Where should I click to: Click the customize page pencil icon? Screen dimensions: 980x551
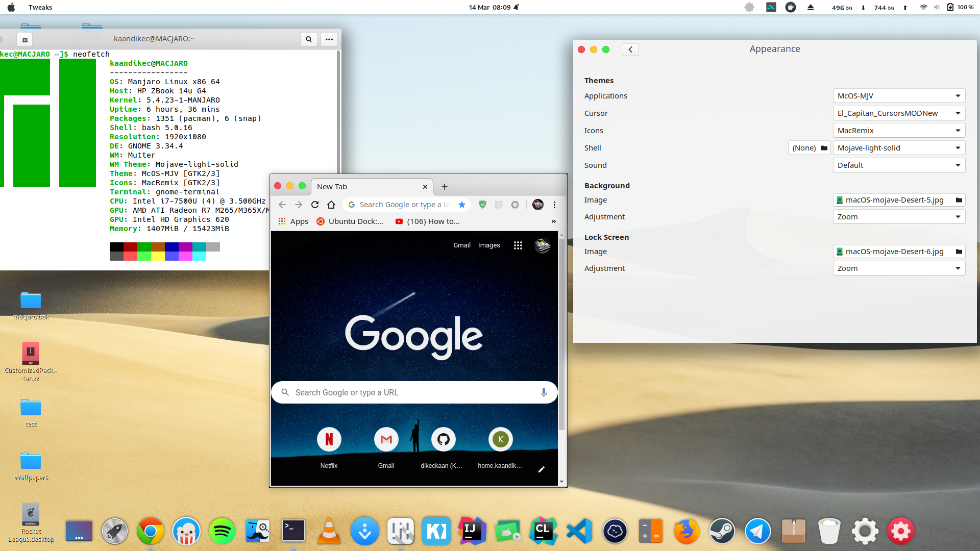pyautogui.click(x=542, y=469)
